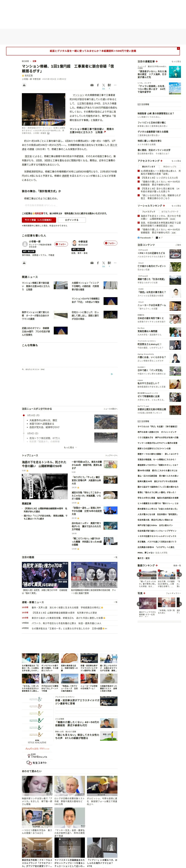186x868 pixels.
Task: Open フォトギャラリー link
Action: pos(174,593)
